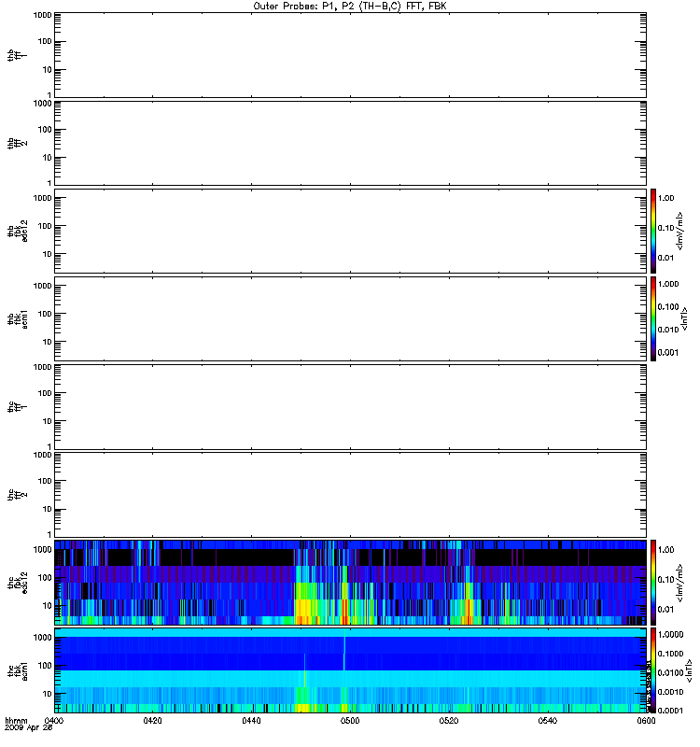Click the date label "2009 Apr 28"
This screenshot has height=747, width=700.
[29, 728]
